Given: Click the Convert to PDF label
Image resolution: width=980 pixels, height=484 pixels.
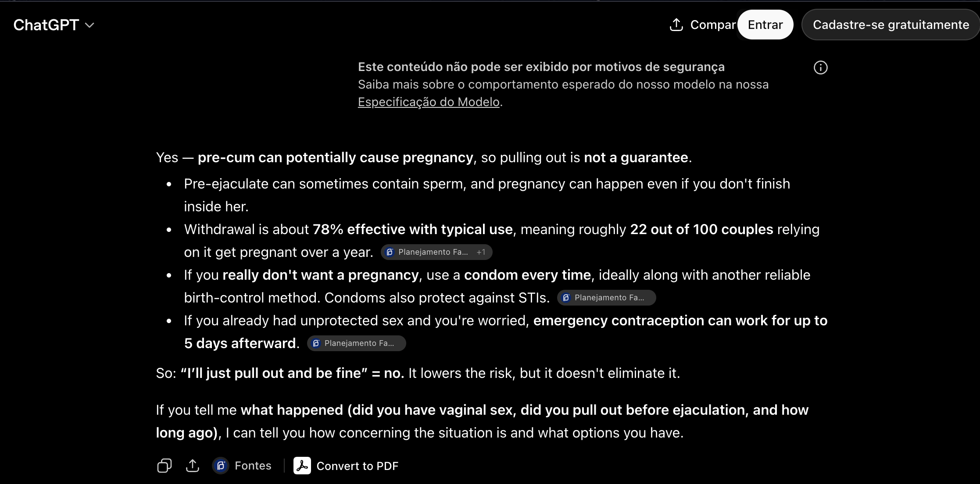Looking at the screenshot, I should [x=358, y=466].
